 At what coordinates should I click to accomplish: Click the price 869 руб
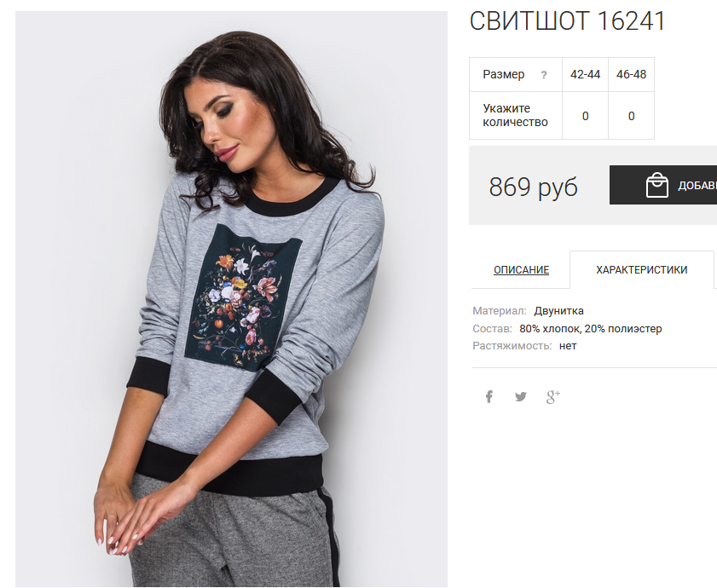[x=533, y=187]
